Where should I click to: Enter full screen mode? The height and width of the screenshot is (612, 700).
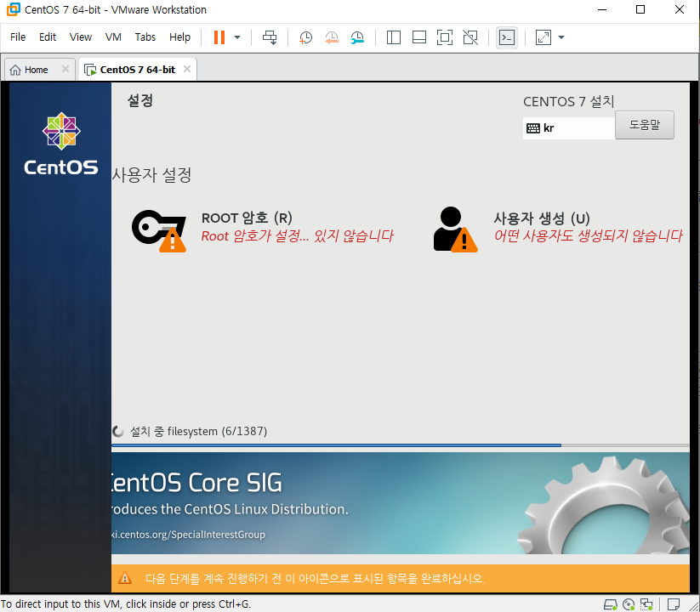click(x=445, y=37)
